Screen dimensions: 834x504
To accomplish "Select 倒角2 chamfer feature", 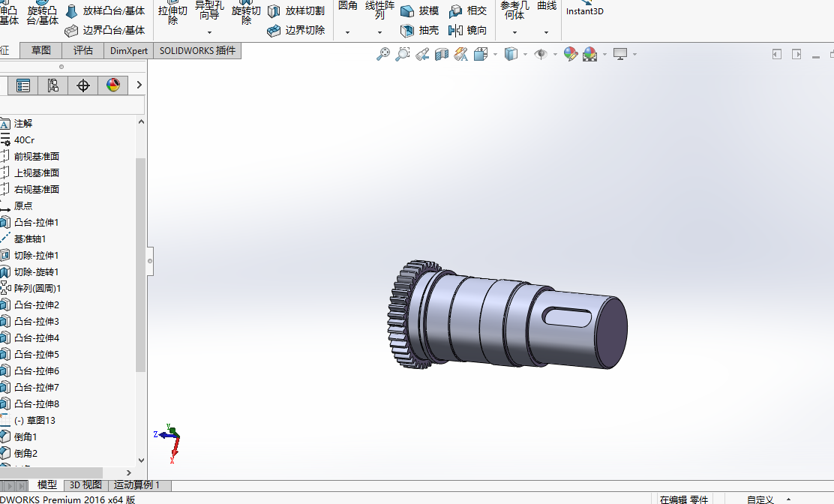I will [x=25, y=453].
